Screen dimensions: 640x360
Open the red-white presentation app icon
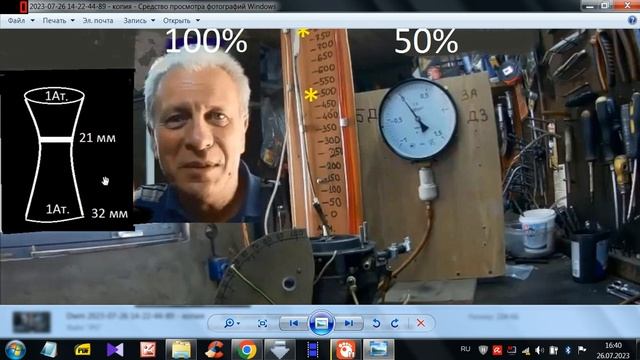coord(148,350)
